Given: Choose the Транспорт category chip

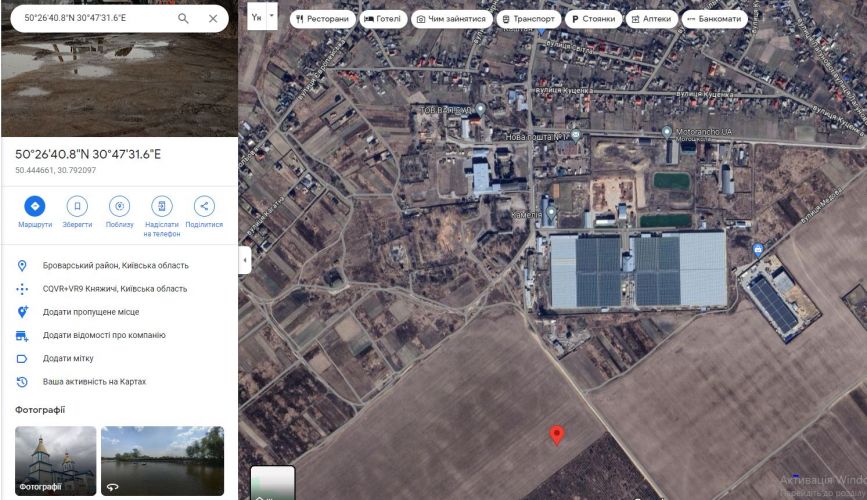Looking at the screenshot, I should point(529,19).
